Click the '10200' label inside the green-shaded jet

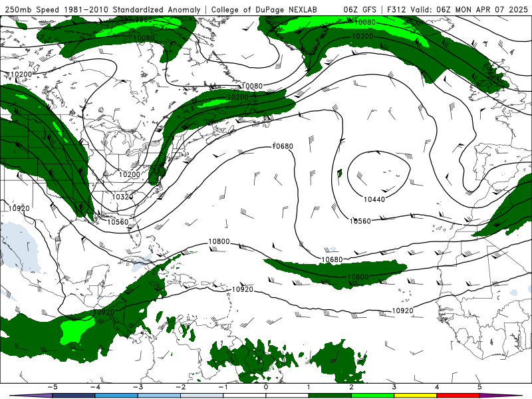(x=238, y=97)
